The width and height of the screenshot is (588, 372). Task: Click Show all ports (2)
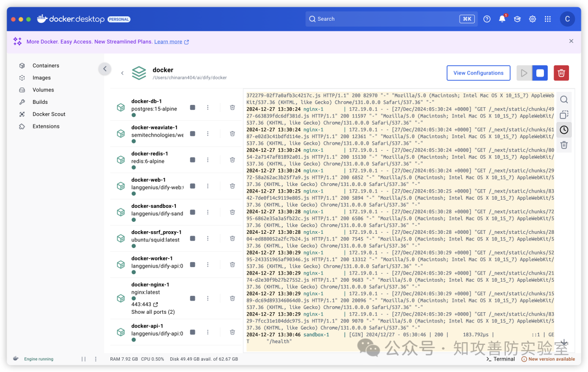[x=153, y=312]
